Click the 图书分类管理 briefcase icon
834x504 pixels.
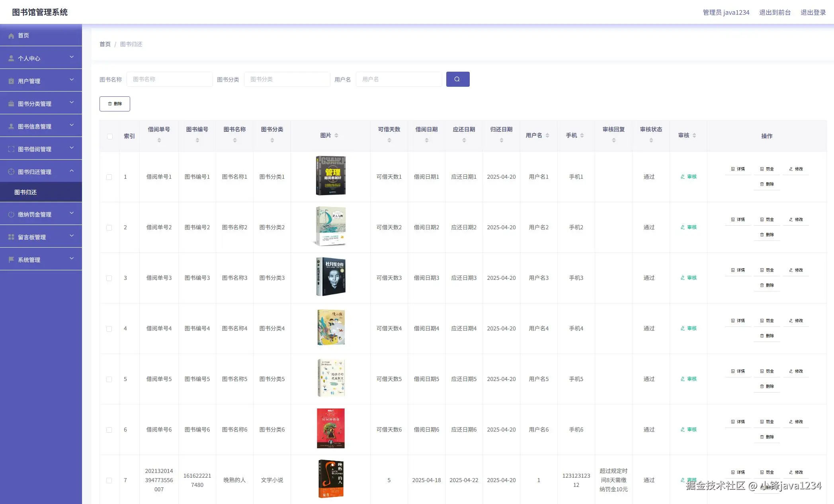click(x=11, y=104)
